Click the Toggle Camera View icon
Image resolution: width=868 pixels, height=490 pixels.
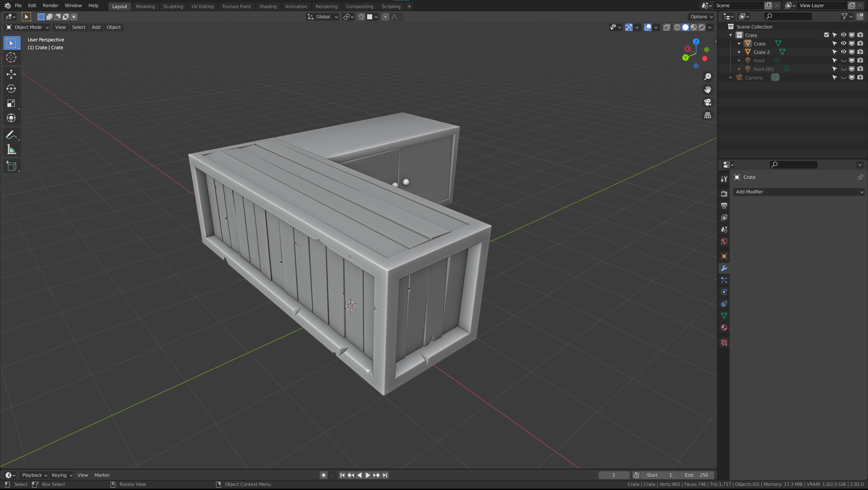708,102
